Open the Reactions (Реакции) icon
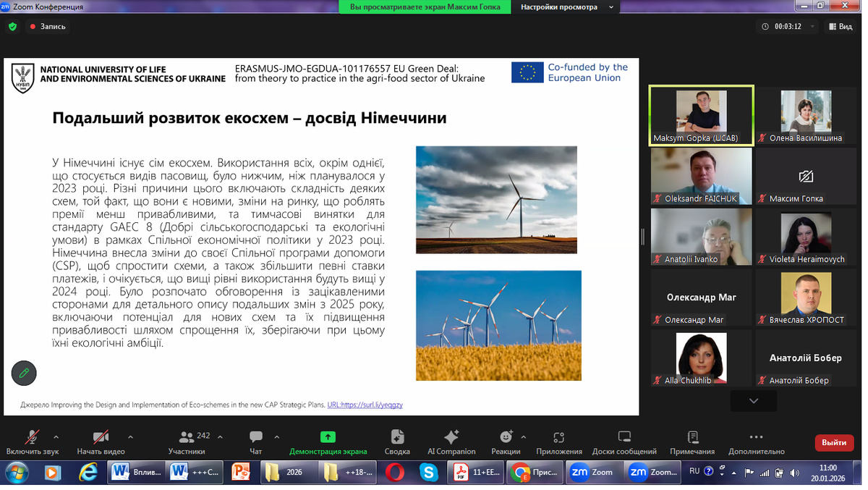The image size is (868, 490). (x=506, y=437)
